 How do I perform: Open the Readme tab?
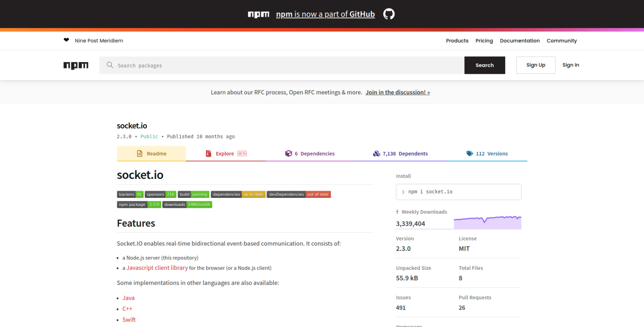[x=151, y=153]
